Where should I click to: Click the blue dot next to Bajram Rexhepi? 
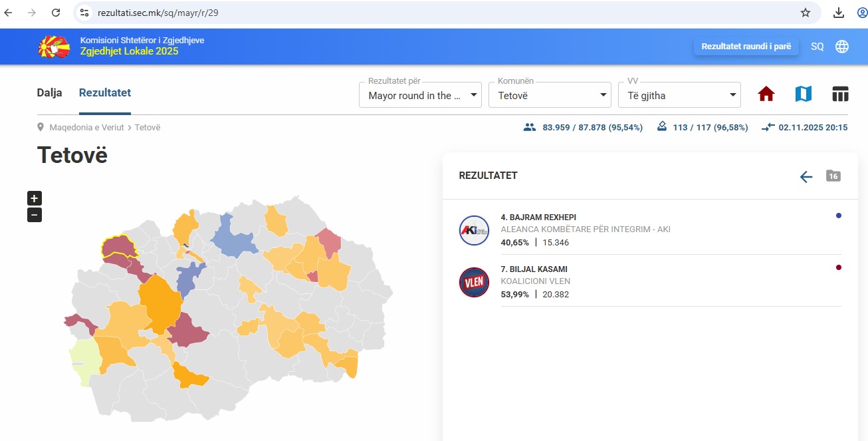click(838, 216)
